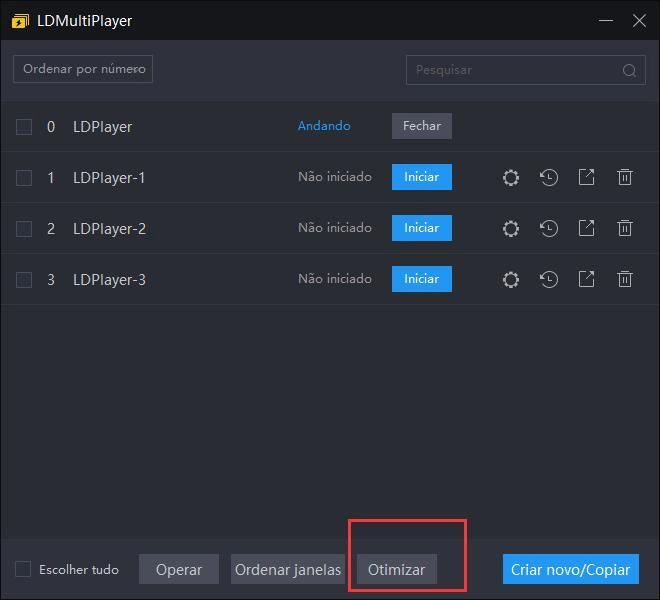
Task: Click Não iniciado status of LDPlayer-2
Action: 335,228
